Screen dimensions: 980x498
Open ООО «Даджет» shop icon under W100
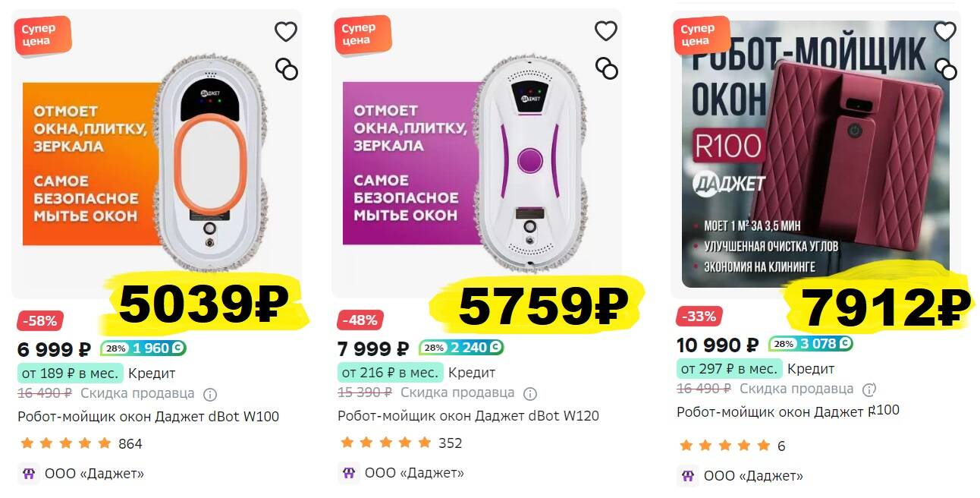[28, 473]
